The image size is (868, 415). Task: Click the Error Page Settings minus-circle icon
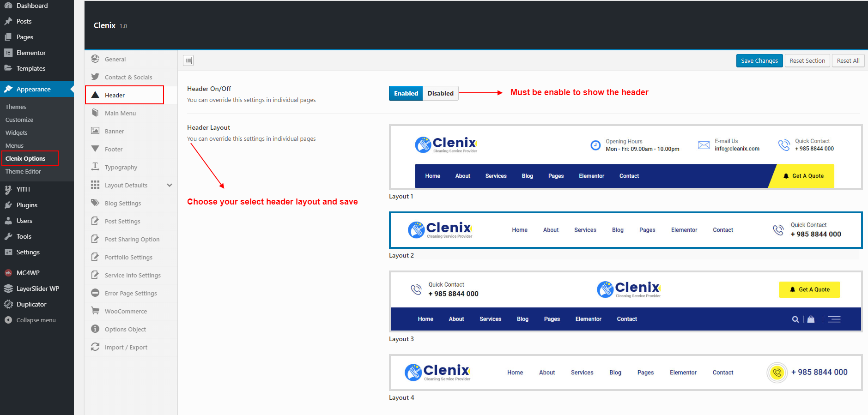(x=95, y=293)
